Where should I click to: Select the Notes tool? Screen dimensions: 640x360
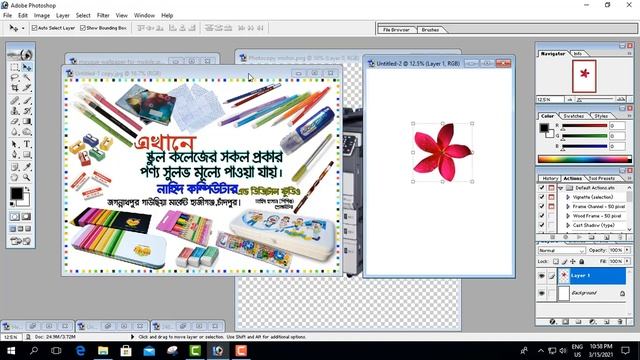[x=15, y=167]
